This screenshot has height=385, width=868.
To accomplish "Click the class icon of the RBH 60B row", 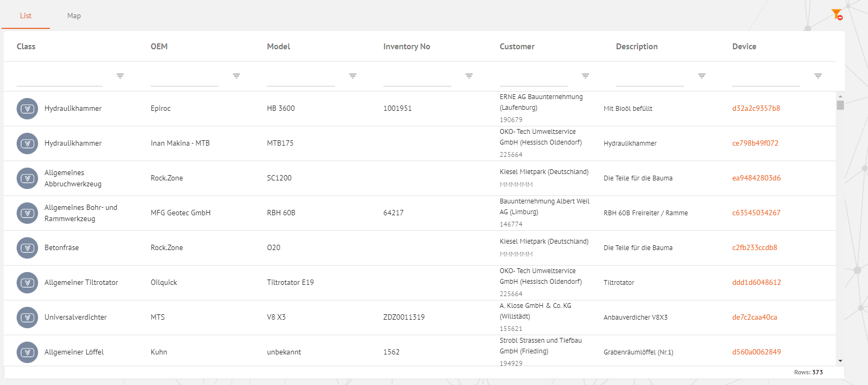I will (27, 213).
